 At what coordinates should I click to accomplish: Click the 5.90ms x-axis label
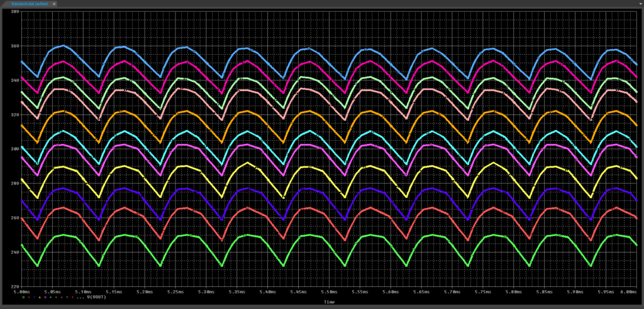pyautogui.click(x=575, y=292)
